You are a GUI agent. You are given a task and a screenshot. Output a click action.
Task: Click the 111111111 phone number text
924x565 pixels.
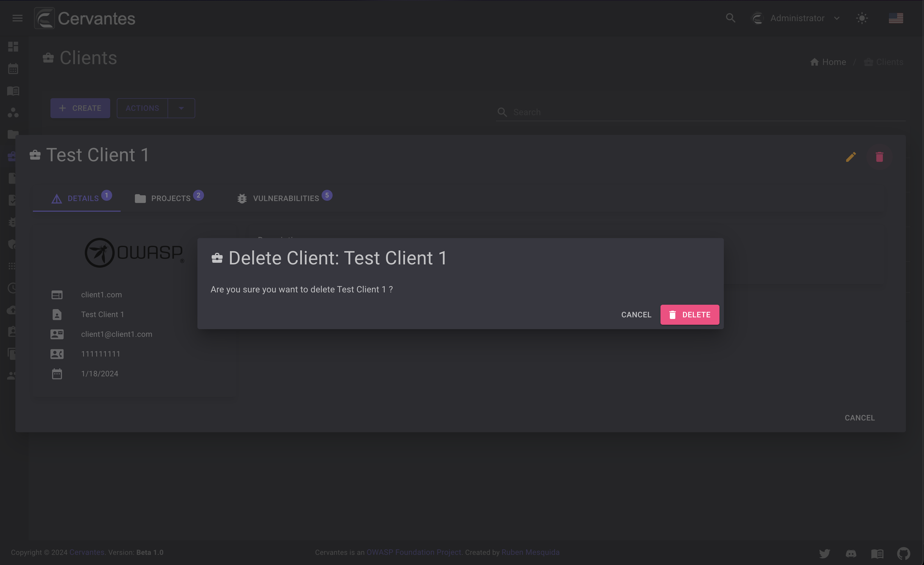click(101, 354)
